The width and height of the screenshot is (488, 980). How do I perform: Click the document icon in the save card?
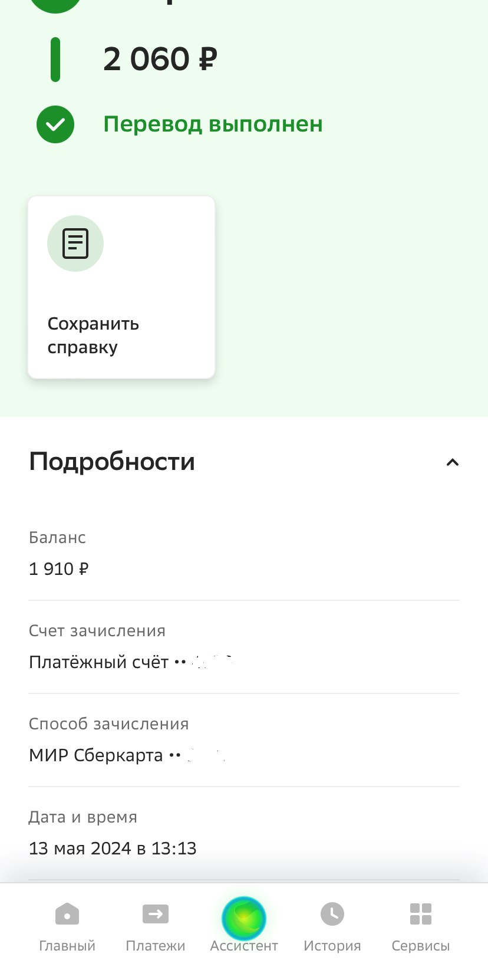pos(75,244)
